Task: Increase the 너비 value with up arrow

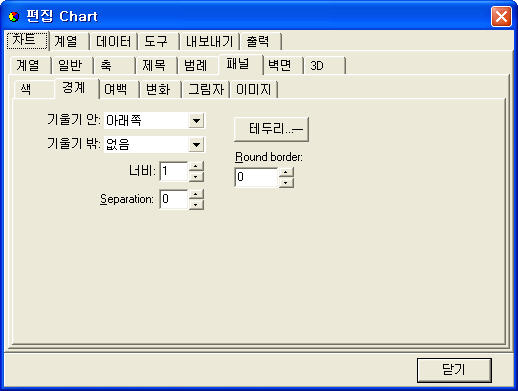Action: click(196, 167)
